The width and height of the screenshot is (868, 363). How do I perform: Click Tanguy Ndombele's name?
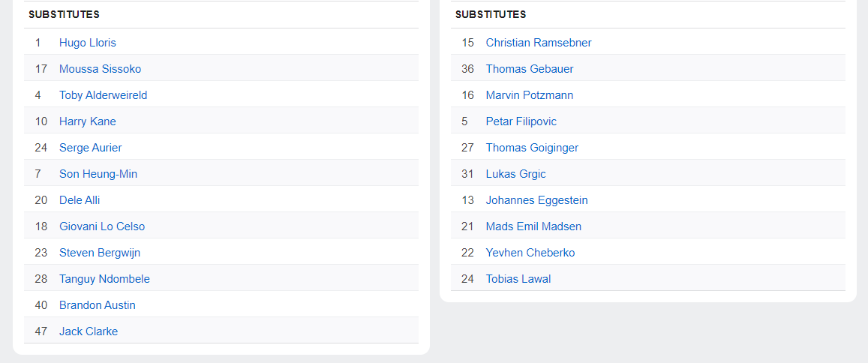click(x=104, y=279)
